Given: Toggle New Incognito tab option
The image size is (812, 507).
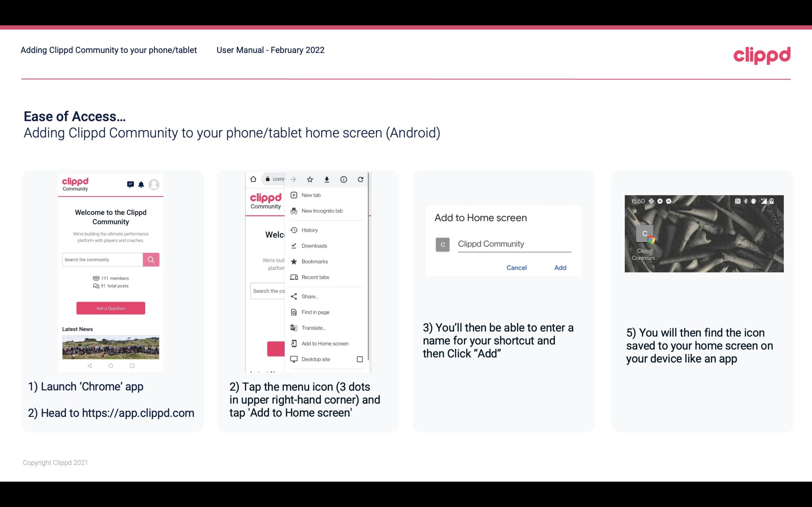Looking at the screenshot, I should 322,211.
